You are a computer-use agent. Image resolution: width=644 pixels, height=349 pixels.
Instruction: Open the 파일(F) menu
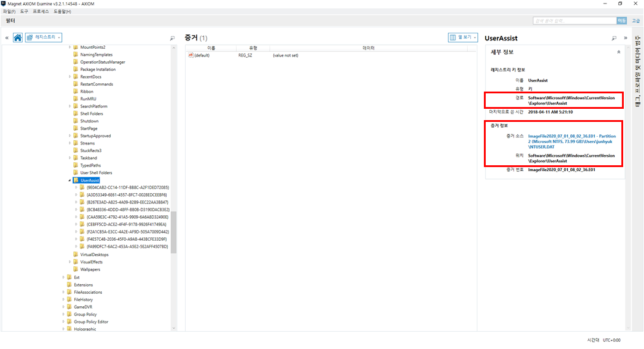(9, 11)
